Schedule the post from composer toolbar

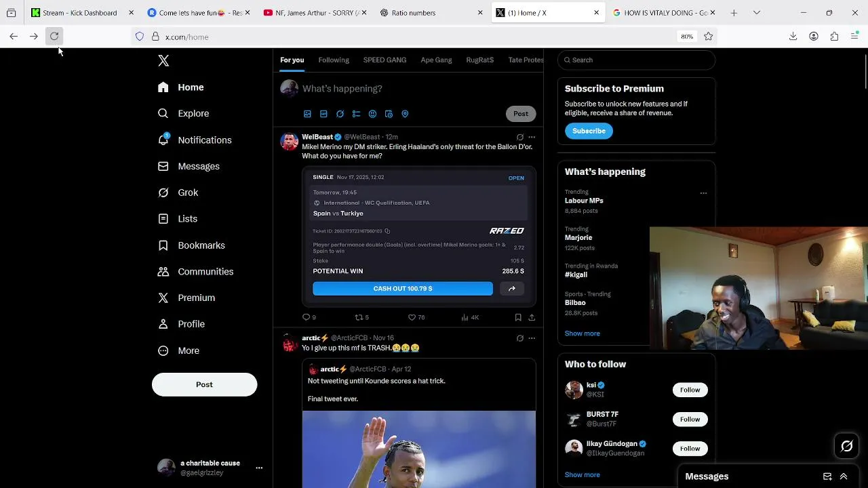pyautogui.click(x=389, y=114)
